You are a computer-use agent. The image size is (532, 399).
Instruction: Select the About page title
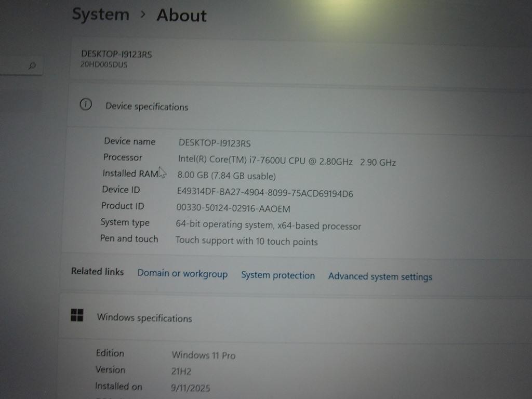click(x=181, y=16)
